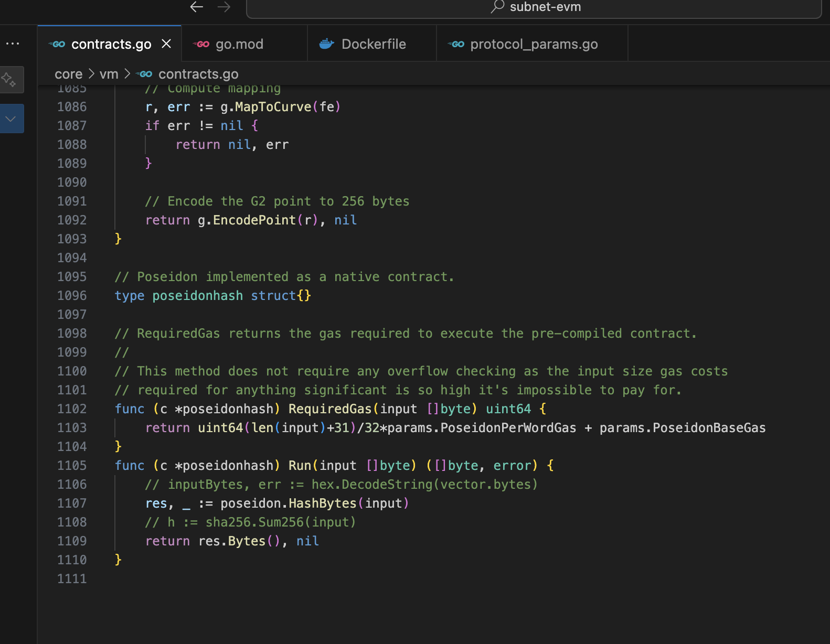Click line number 1086 in the gutter
Viewport: 830px width, 644px height.
[72, 107]
